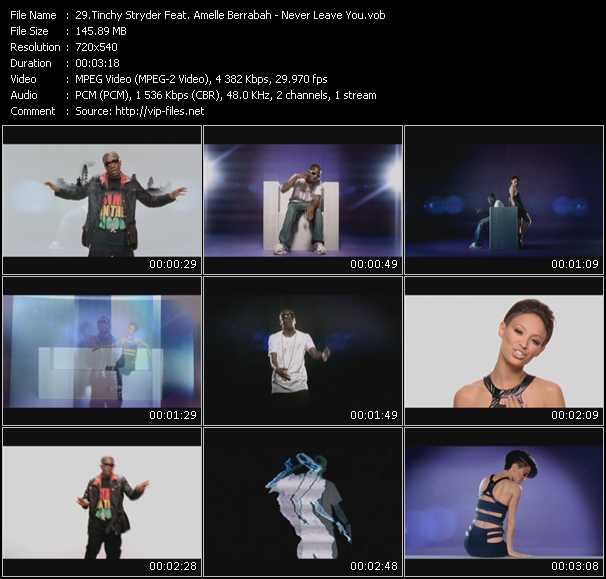Select the thumbnail frame at 00:01:09
The width and height of the screenshot is (606, 579).
point(504,200)
